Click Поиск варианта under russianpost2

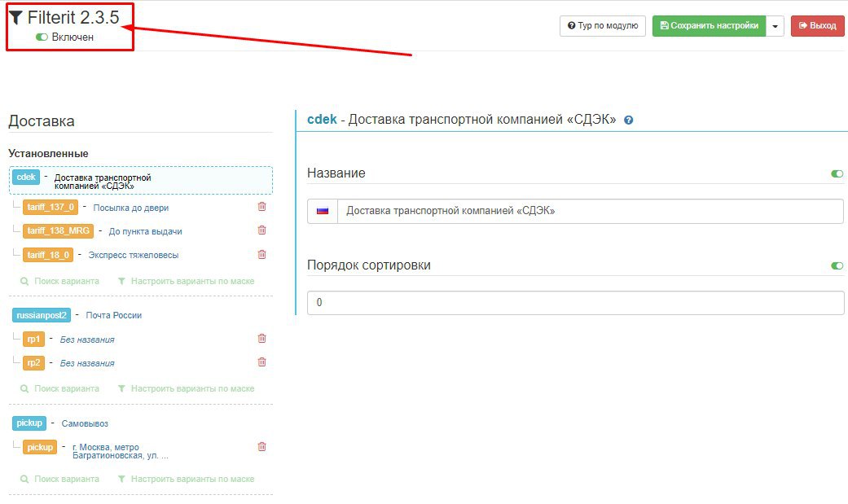pos(59,389)
